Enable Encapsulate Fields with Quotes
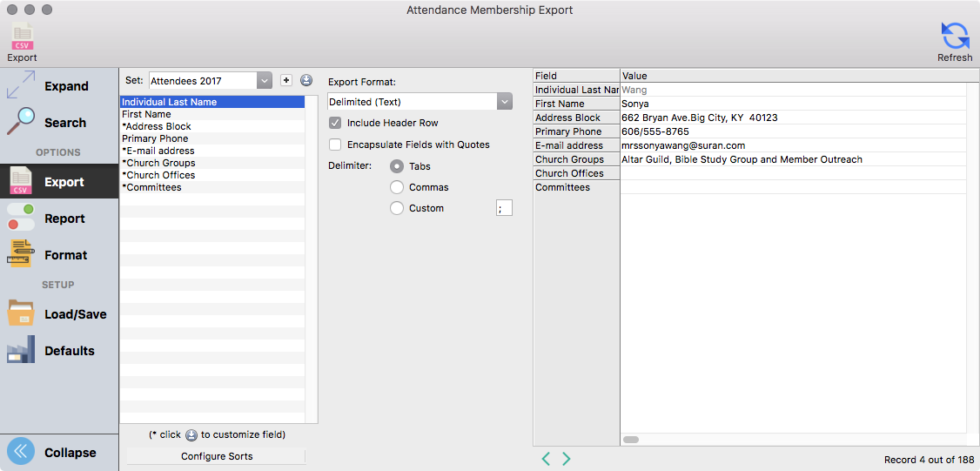 click(335, 145)
